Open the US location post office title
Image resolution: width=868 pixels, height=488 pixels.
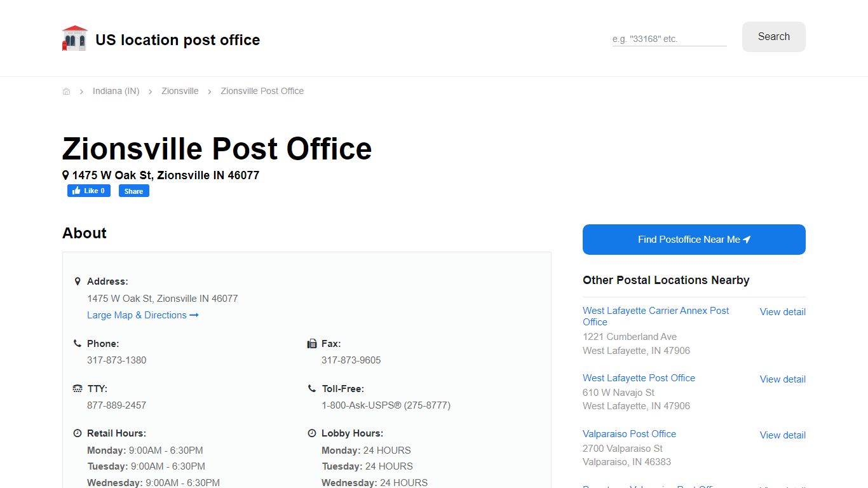(x=177, y=39)
